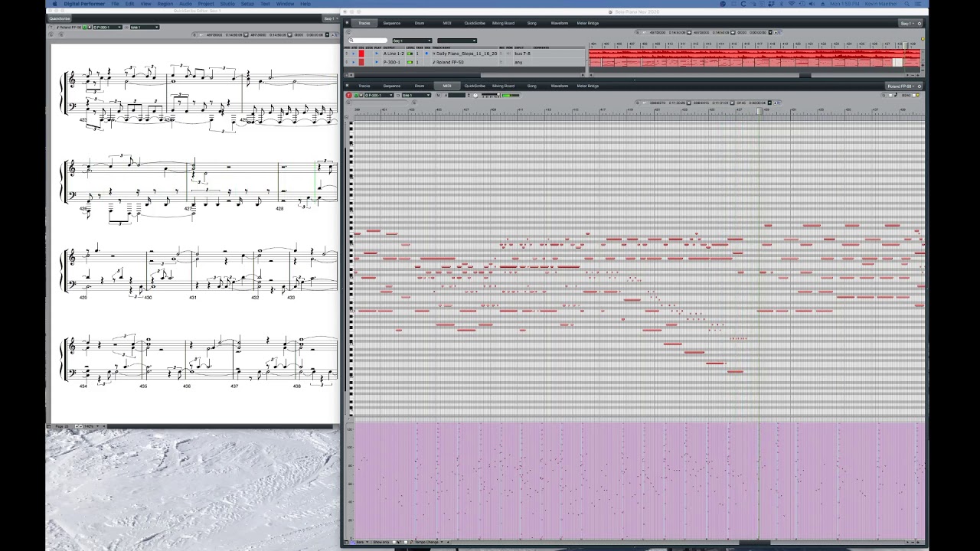
Task: Click A Line 1-2 output cell
Action: tap(394, 54)
